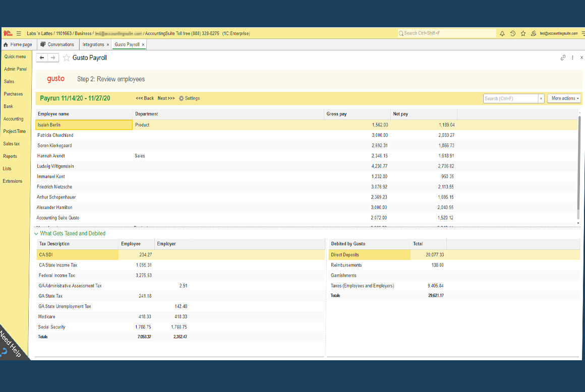The image size is (585, 392).
Task: Click the <<< Back link
Action: (x=145, y=98)
